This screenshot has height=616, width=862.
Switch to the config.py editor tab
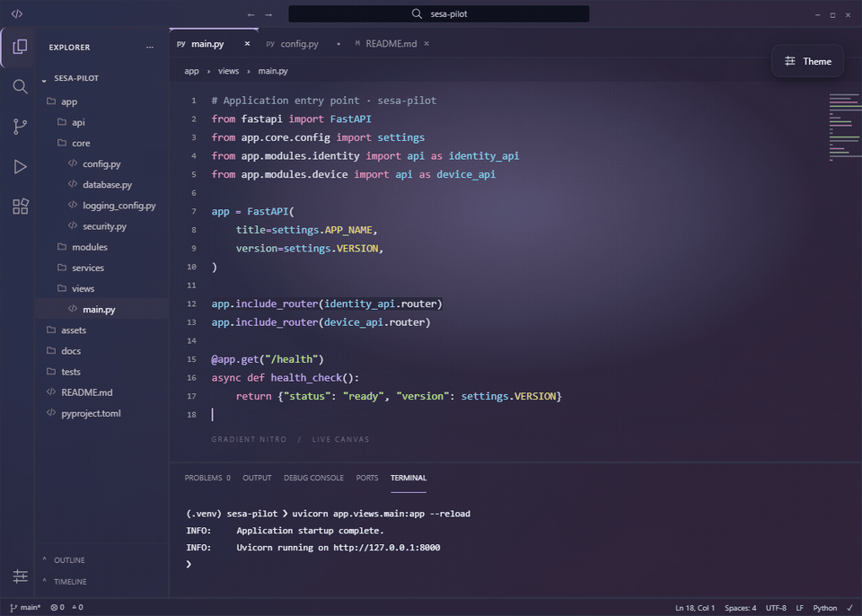[x=300, y=44]
